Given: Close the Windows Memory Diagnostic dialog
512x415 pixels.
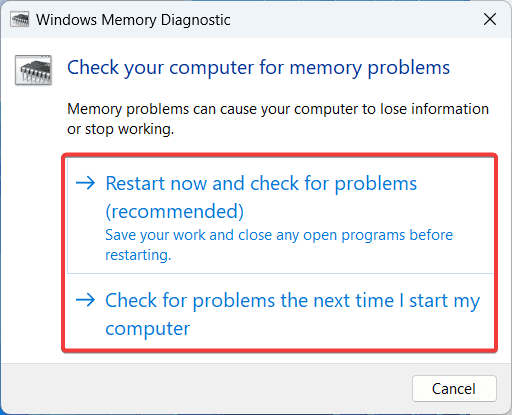Looking at the screenshot, I should [x=490, y=19].
